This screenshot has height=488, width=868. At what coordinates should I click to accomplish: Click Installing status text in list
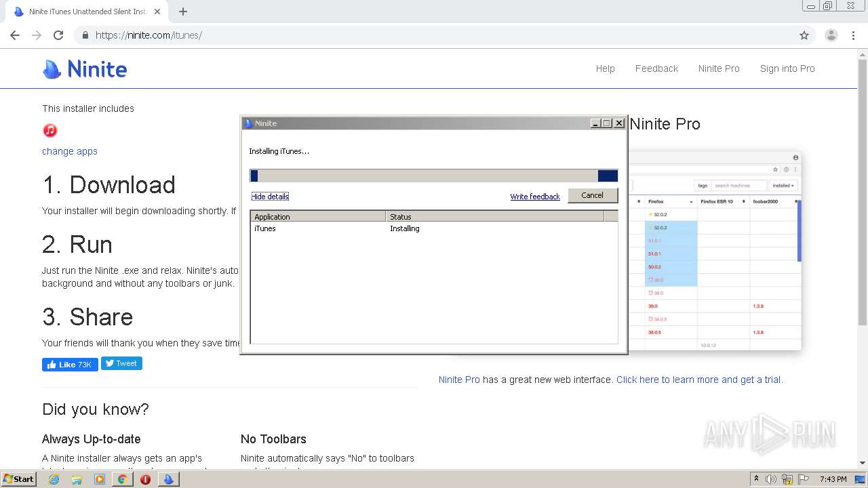405,228
